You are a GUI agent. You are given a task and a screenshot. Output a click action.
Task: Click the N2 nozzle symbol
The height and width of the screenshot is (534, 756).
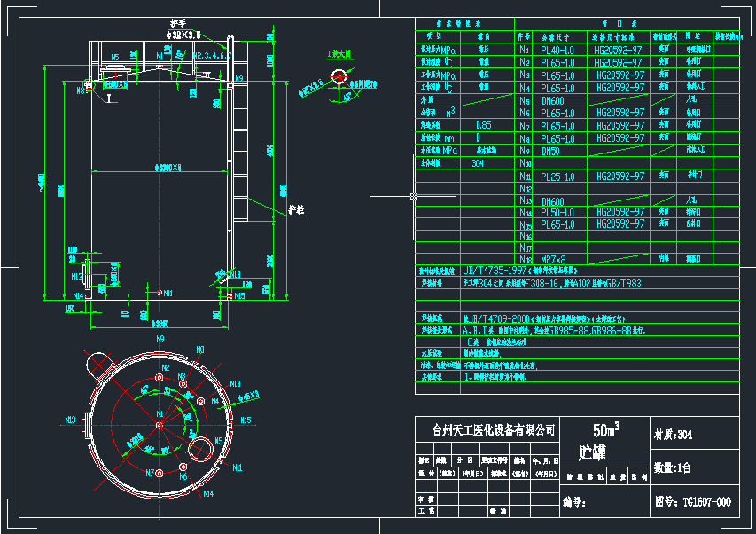coord(160,378)
